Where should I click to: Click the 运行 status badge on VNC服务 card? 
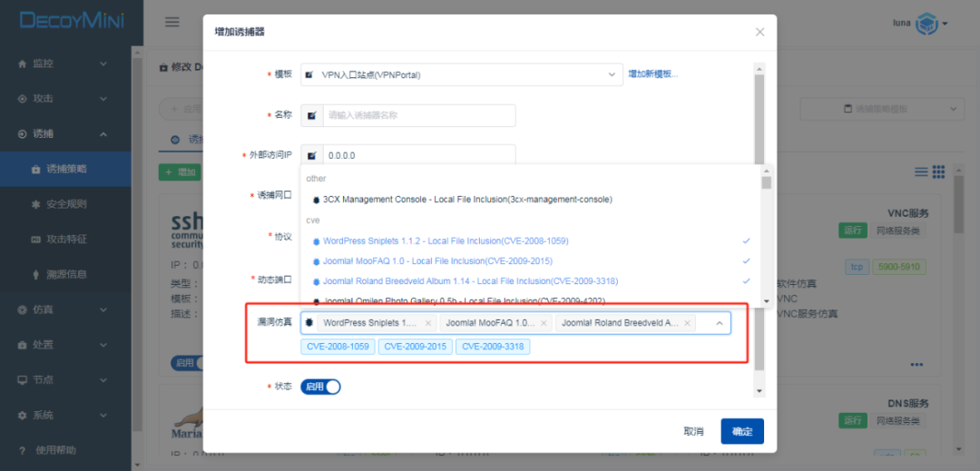pyautogui.click(x=851, y=231)
